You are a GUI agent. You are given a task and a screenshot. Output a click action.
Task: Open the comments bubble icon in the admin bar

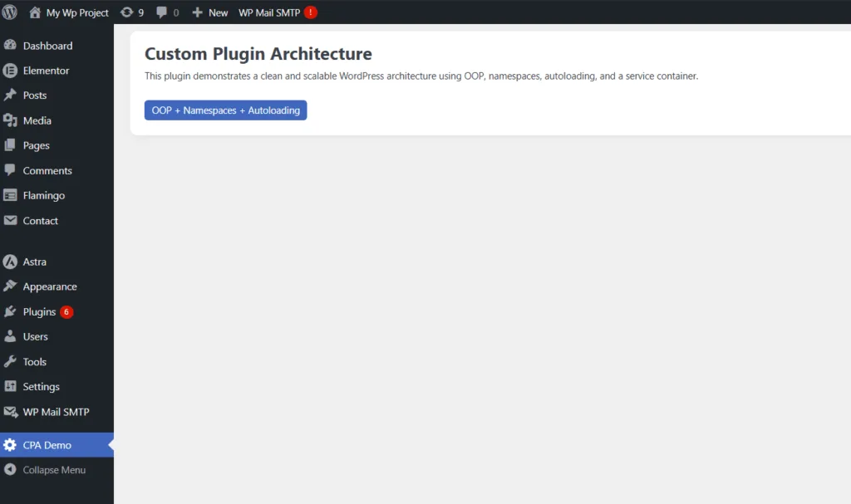pos(162,12)
